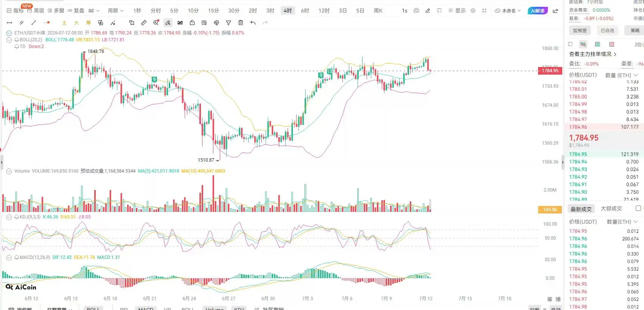Redo the drawing action
Viewport: 644px width, 310px height.
click(265, 23)
